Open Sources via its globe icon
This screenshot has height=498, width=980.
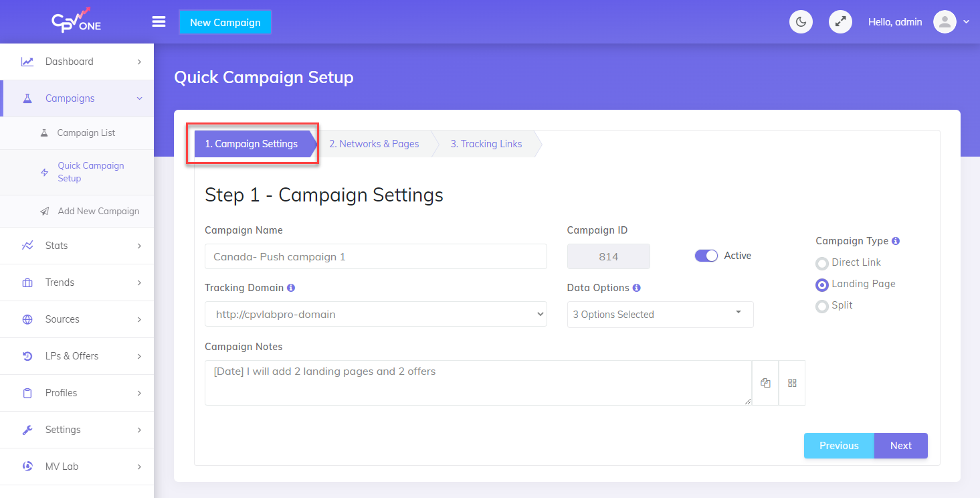pos(27,319)
